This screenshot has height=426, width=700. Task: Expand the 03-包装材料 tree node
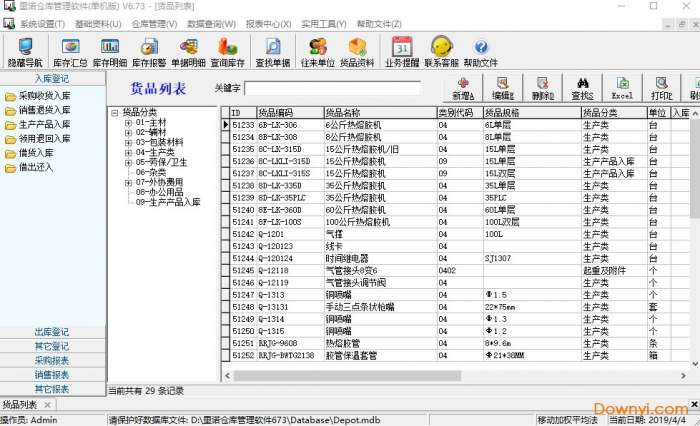coord(129,142)
